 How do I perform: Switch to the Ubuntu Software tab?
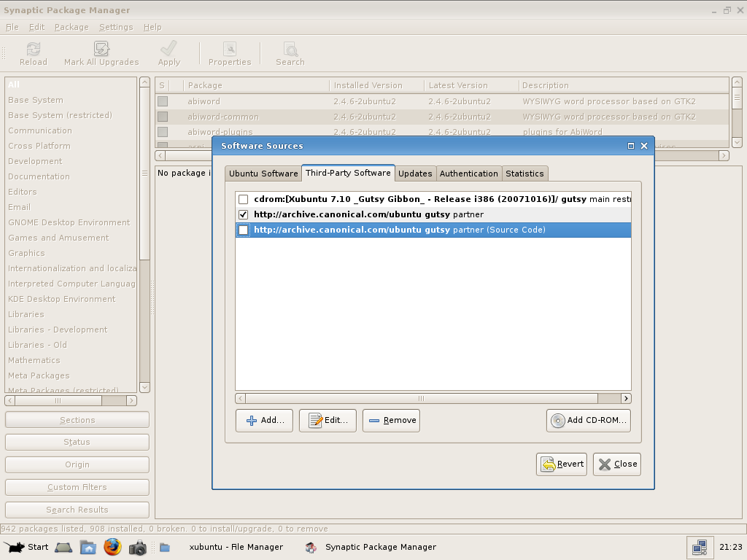point(263,174)
